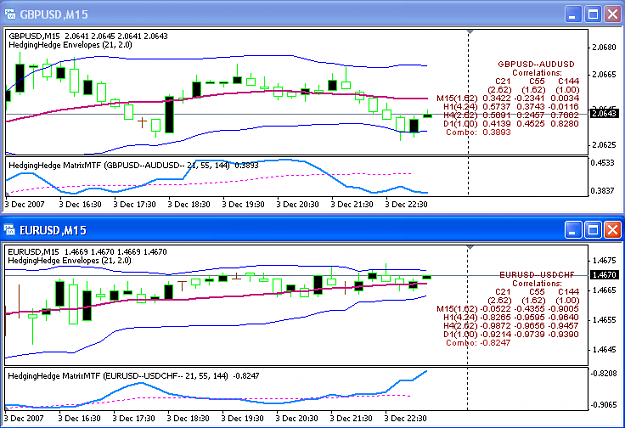
Task: Click the GBPUSD--AUDUSD correlation heading
Action: coord(536,64)
